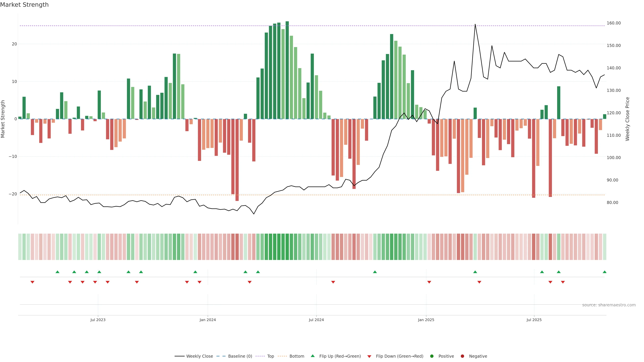Click the Weekly Close Price axis title
644x362 pixels.
tap(627, 119)
